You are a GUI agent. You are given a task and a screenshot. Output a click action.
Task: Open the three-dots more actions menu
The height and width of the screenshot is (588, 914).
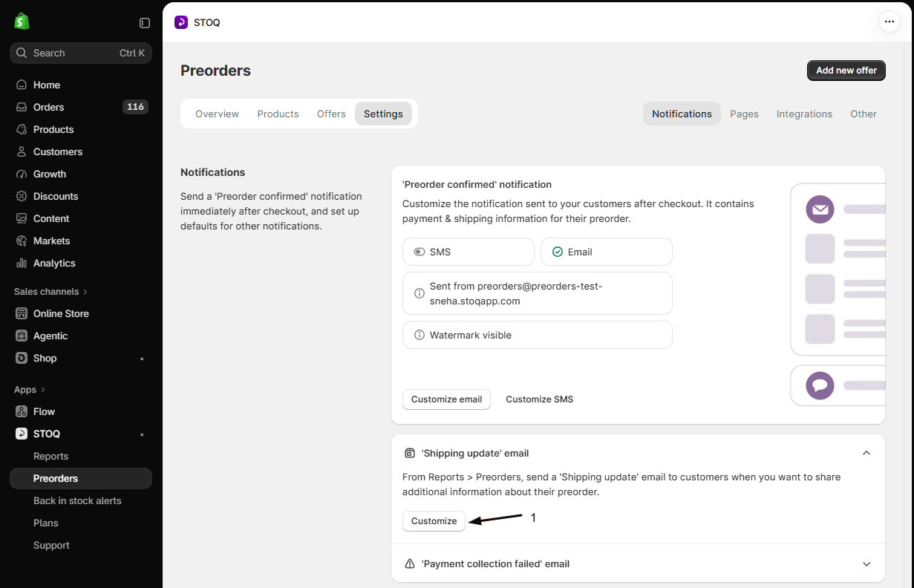889,22
